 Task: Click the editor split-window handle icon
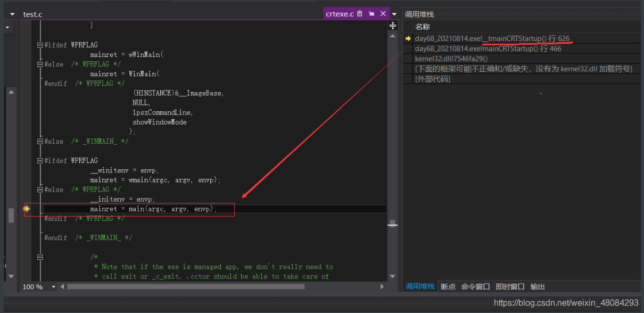[393, 26]
